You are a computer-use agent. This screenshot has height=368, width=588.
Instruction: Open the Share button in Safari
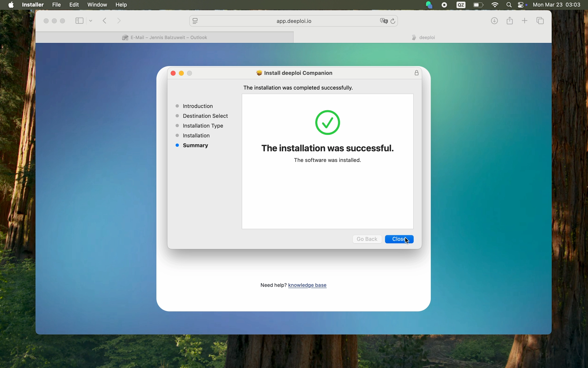pyautogui.click(x=510, y=21)
